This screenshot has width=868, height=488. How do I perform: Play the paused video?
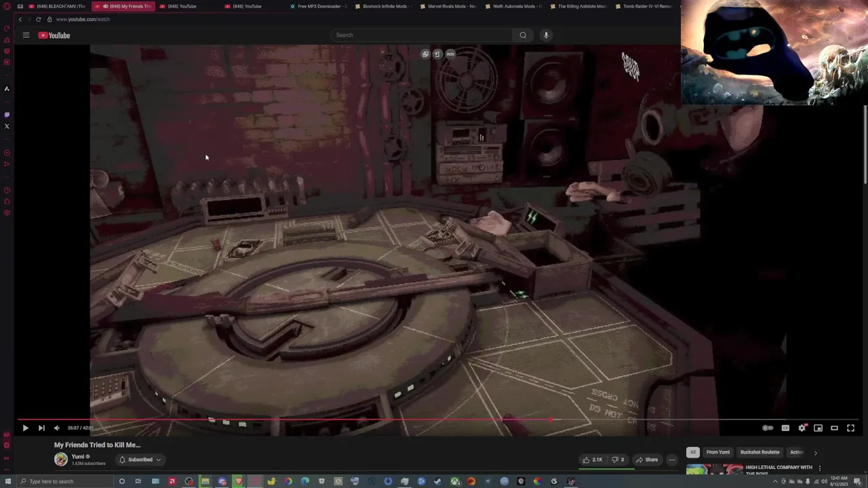point(25,428)
